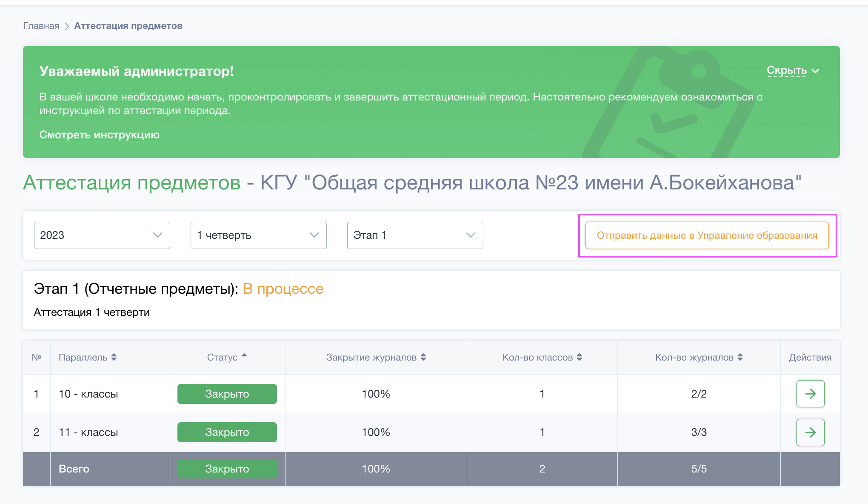Sort by Кол-во журналов column

pos(699,357)
